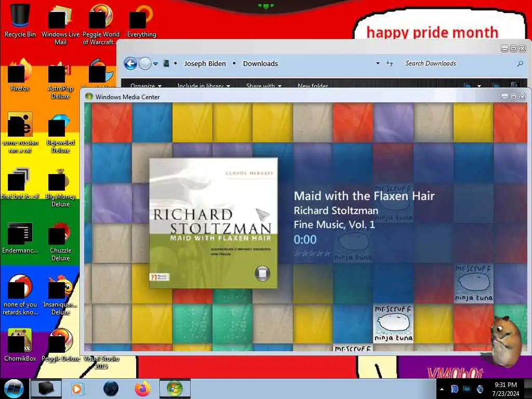Launch Chuzzle Deluxe desktop shortcut
Viewport: 532px width, 399px height.
[60, 241]
